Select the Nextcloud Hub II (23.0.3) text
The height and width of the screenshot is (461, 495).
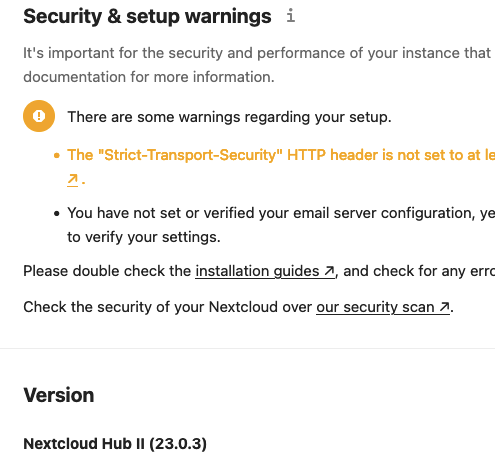tap(115, 444)
